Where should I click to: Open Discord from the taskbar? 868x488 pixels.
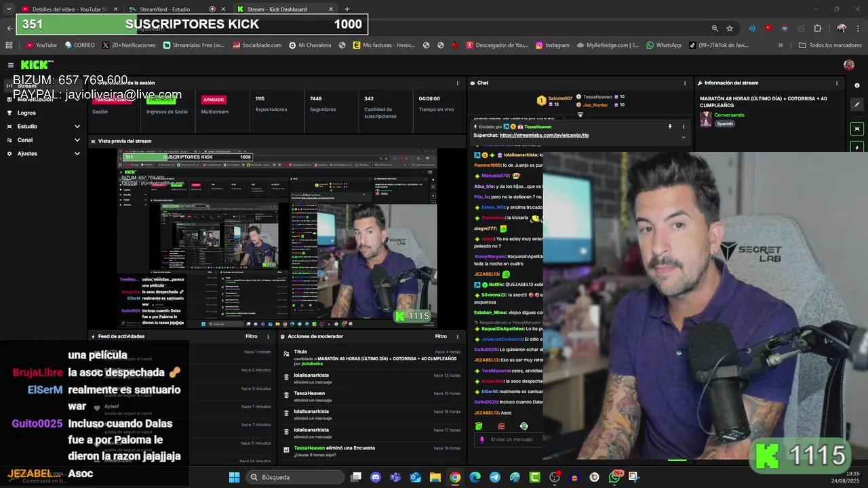(376, 477)
